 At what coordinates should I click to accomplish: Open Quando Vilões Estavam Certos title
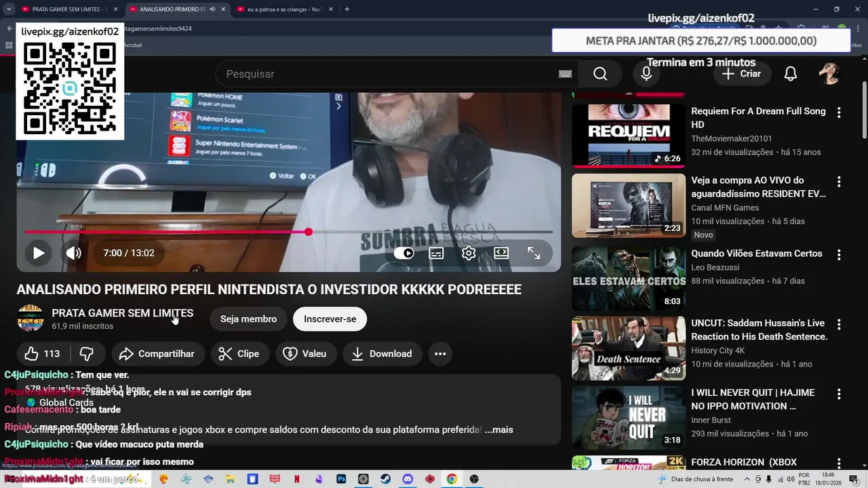(x=757, y=253)
